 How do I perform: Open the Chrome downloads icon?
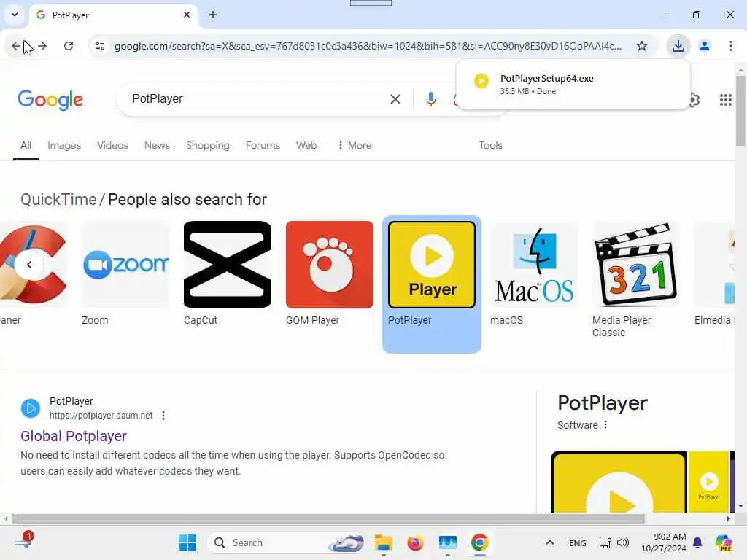pyautogui.click(x=678, y=46)
